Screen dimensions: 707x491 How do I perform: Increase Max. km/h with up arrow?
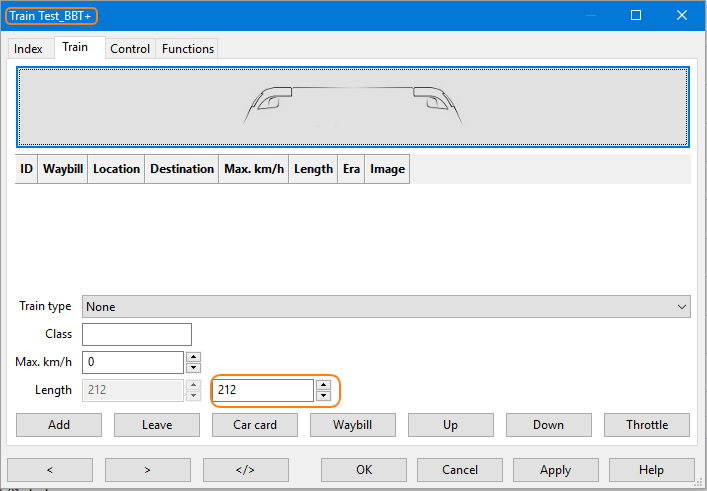point(194,356)
